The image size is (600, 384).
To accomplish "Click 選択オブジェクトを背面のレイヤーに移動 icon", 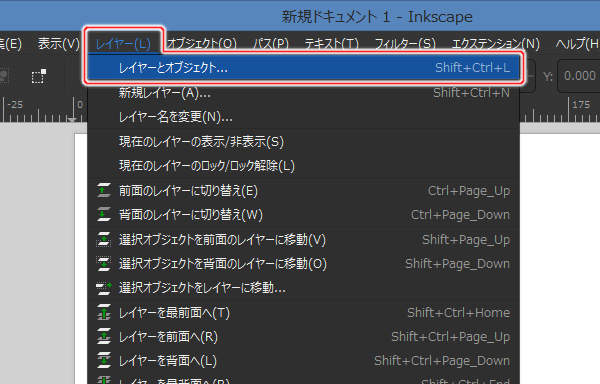I will coord(104,264).
